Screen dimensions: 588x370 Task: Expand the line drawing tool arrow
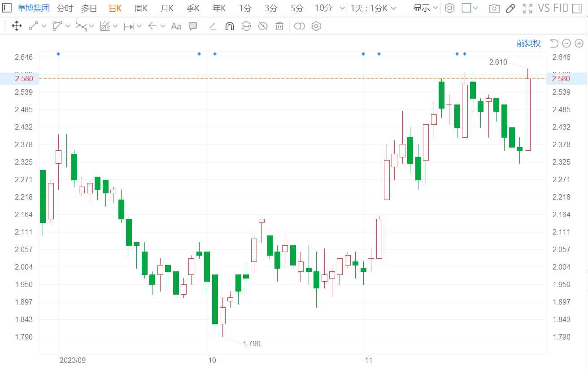point(44,26)
